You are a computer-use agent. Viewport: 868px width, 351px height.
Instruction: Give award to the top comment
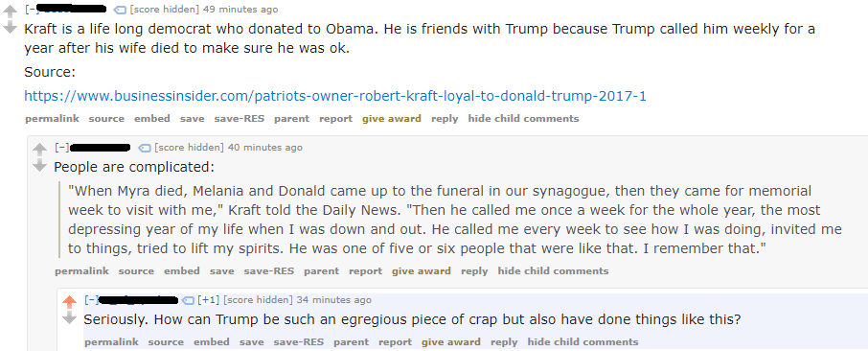[x=392, y=119]
